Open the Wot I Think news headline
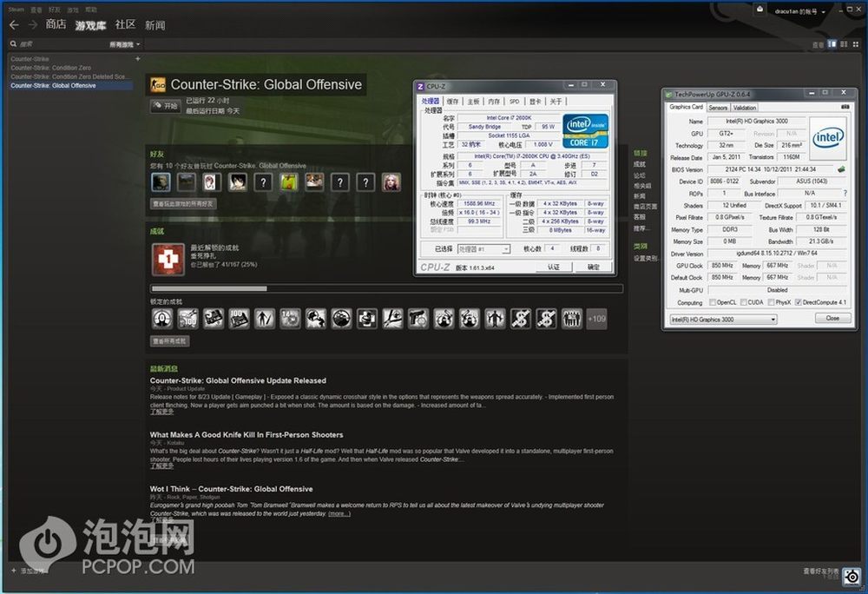Screen dimensions: 868x594 (232, 490)
